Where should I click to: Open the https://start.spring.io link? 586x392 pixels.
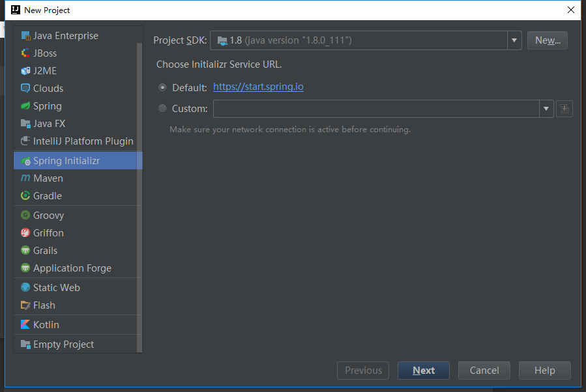pos(258,87)
